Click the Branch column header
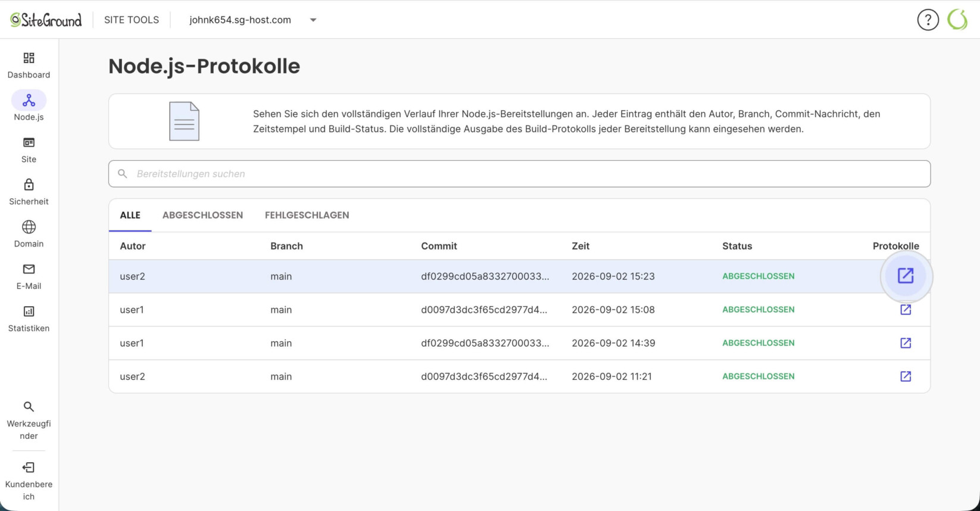 (x=286, y=246)
